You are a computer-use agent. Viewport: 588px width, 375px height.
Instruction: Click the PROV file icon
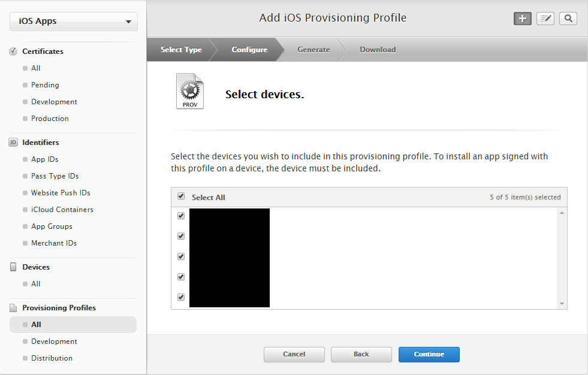[190, 91]
